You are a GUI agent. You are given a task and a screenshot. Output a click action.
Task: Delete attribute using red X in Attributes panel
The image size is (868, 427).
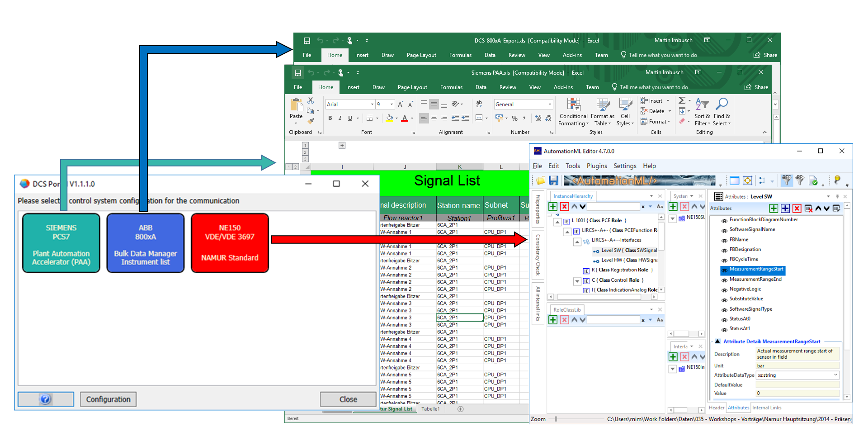coord(797,208)
